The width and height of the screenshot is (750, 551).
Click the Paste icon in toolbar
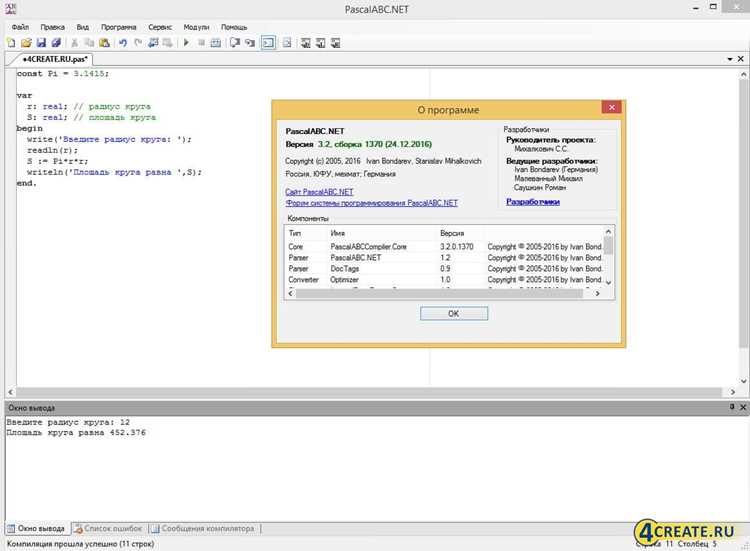[104, 43]
